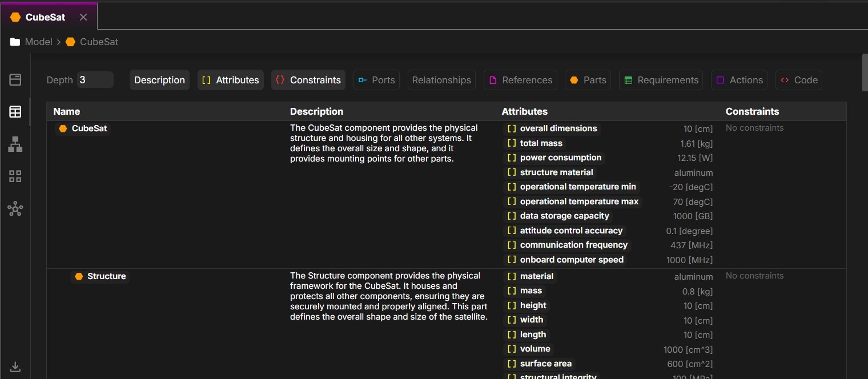Click the 437 [MHz] value
Image resolution: width=868 pixels, height=379 pixels.
click(692, 245)
